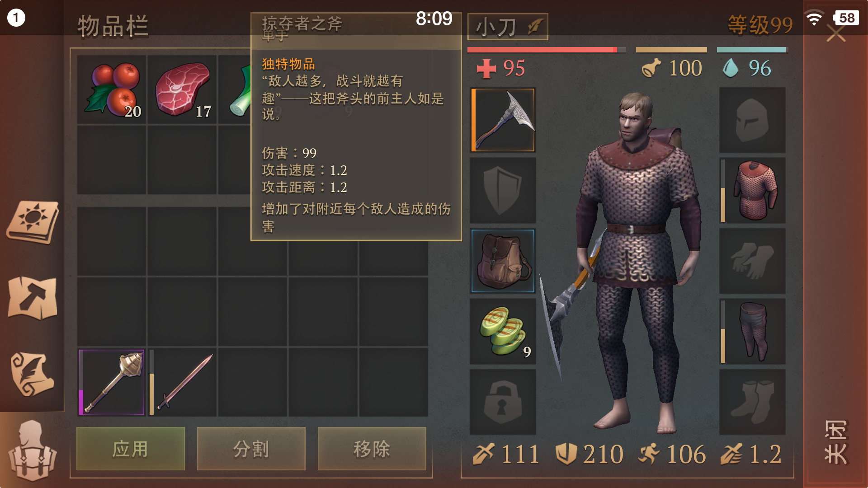Tap the green food quick slot
The width and height of the screenshot is (868, 488).
503,332
